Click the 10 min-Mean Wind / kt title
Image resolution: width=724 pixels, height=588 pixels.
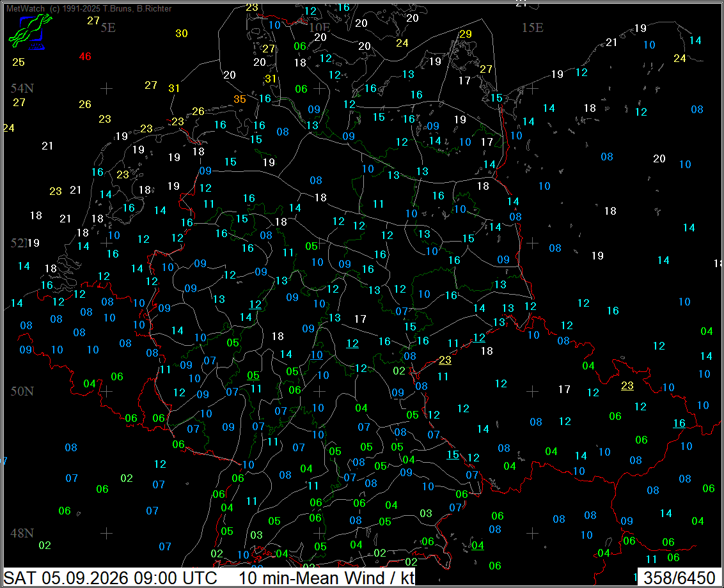[x=326, y=578]
